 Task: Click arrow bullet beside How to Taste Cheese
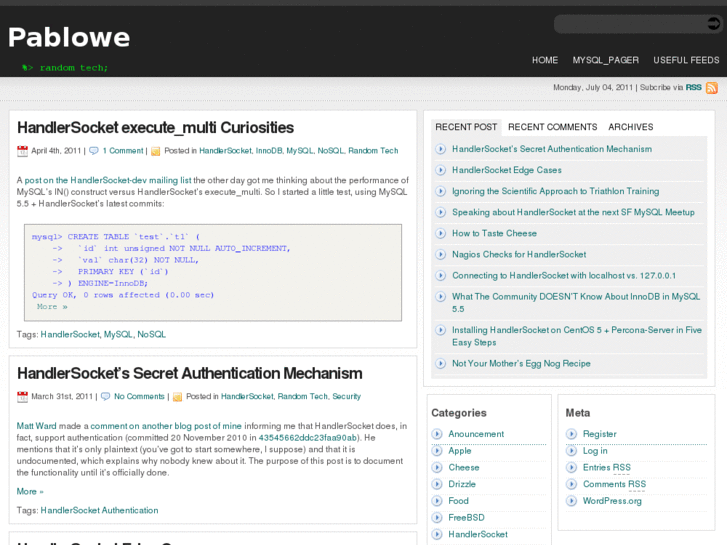click(440, 233)
